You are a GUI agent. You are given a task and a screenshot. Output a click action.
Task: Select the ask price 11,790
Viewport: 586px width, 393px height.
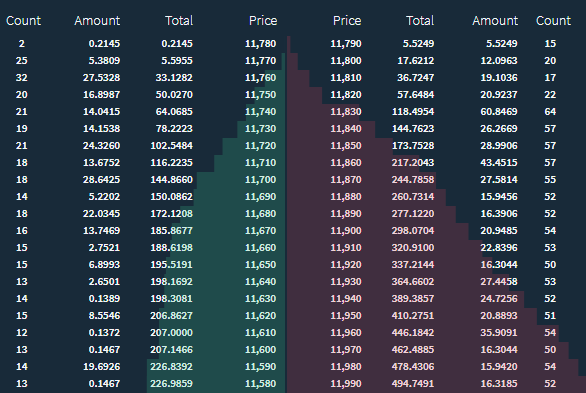pyautogui.click(x=346, y=44)
